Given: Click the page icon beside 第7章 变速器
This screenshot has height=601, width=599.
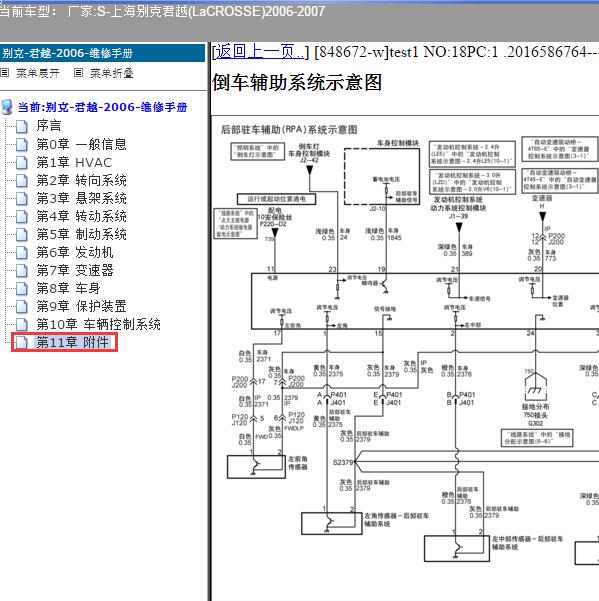Looking at the screenshot, I should tap(22, 270).
